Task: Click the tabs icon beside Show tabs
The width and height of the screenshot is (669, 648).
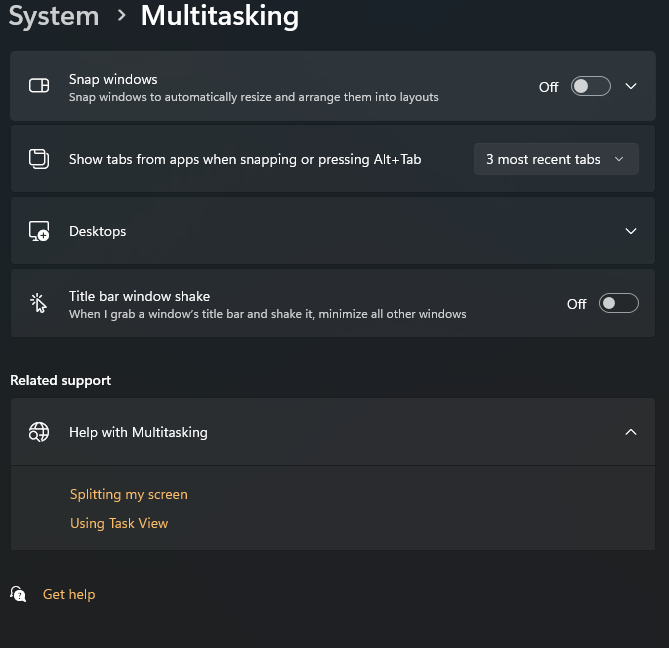Action: [x=39, y=159]
